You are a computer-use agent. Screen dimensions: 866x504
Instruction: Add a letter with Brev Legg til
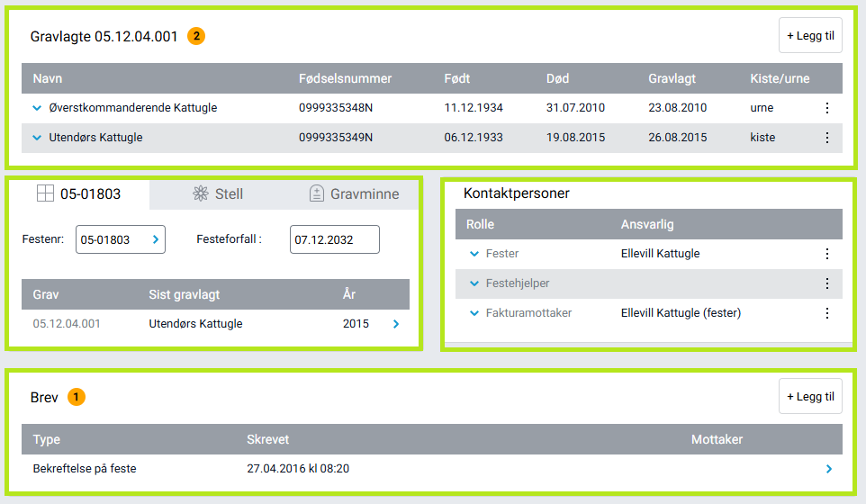click(x=810, y=396)
